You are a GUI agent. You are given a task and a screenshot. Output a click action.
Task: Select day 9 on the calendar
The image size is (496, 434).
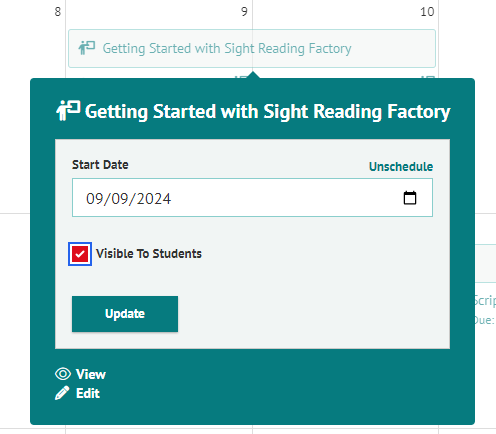click(x=244, y=12)
